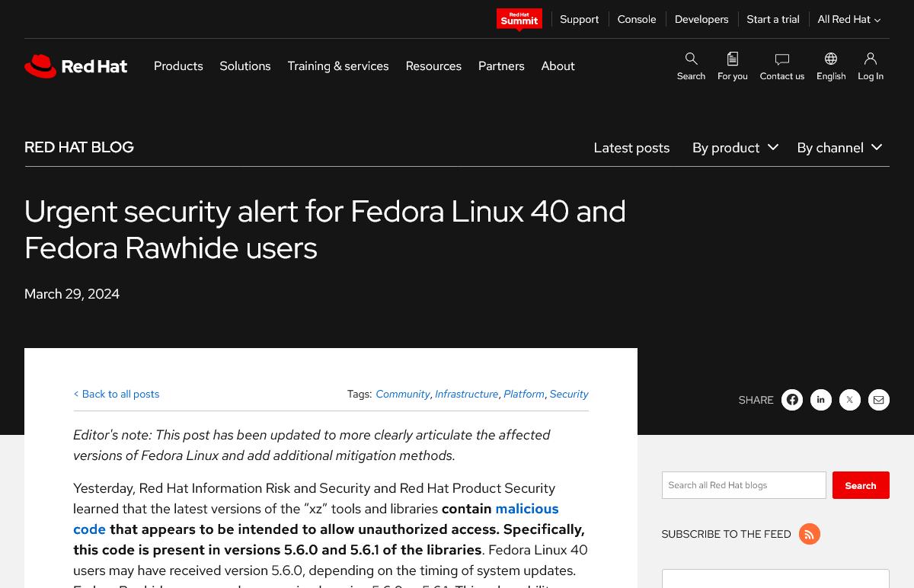Focus the Search all Red Hat blogs field
The image size is (914, 588).
743,485
